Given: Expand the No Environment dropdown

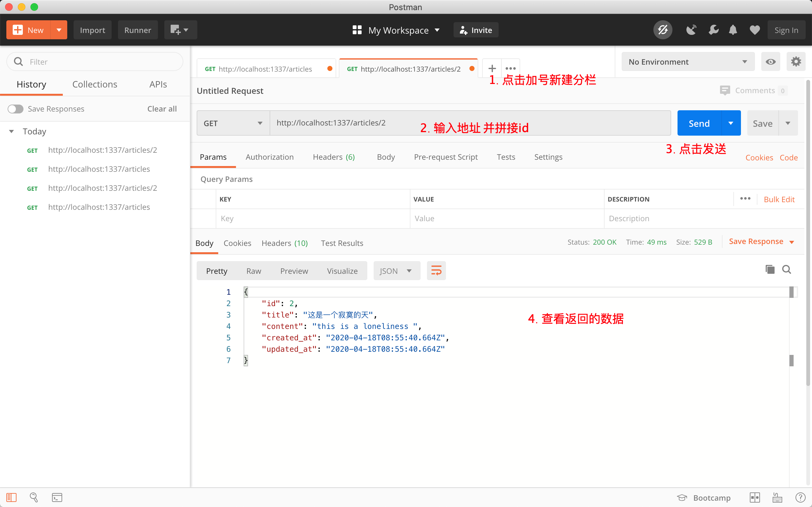Looking at the screenshot, I should tap(688, 62).
